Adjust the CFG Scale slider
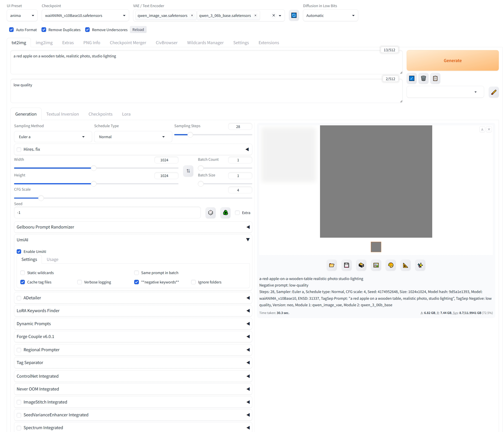Viewport: 504px width, 432px height. point(133,198)
